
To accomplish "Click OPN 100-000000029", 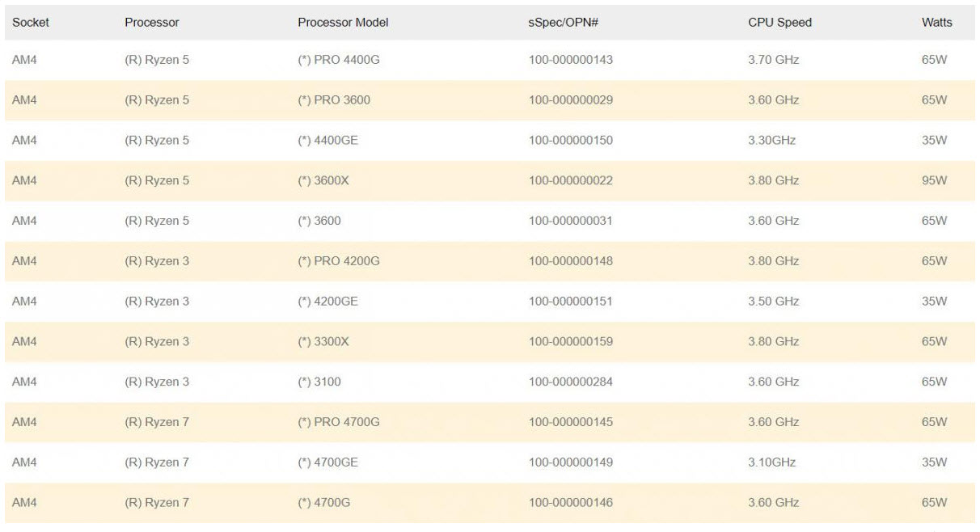I will click(570, 100).
